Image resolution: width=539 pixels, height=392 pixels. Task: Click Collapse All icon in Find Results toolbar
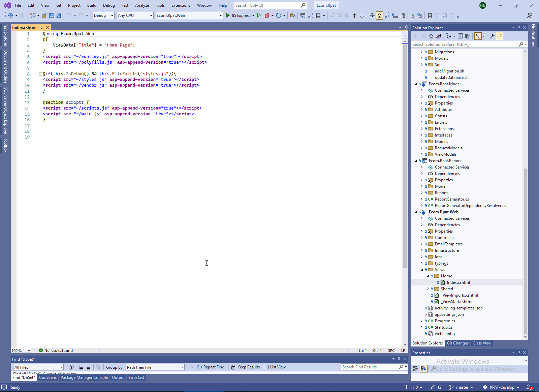pyautogui.click(x=81, y=367)
